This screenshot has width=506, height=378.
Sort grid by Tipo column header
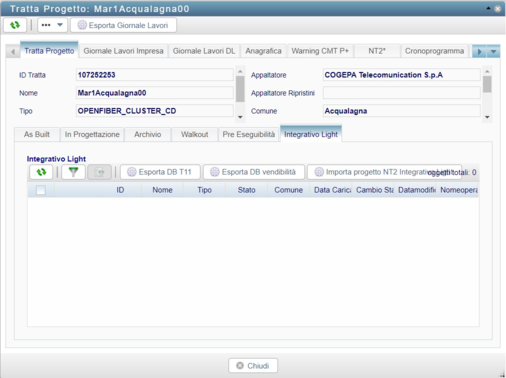click(204, 190)
